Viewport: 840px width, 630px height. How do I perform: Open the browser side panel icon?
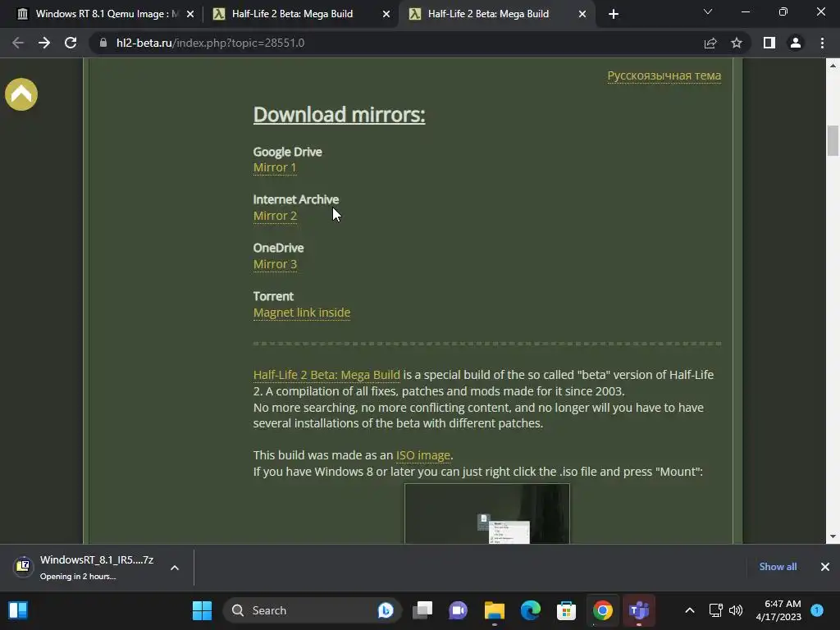point(769,43)
